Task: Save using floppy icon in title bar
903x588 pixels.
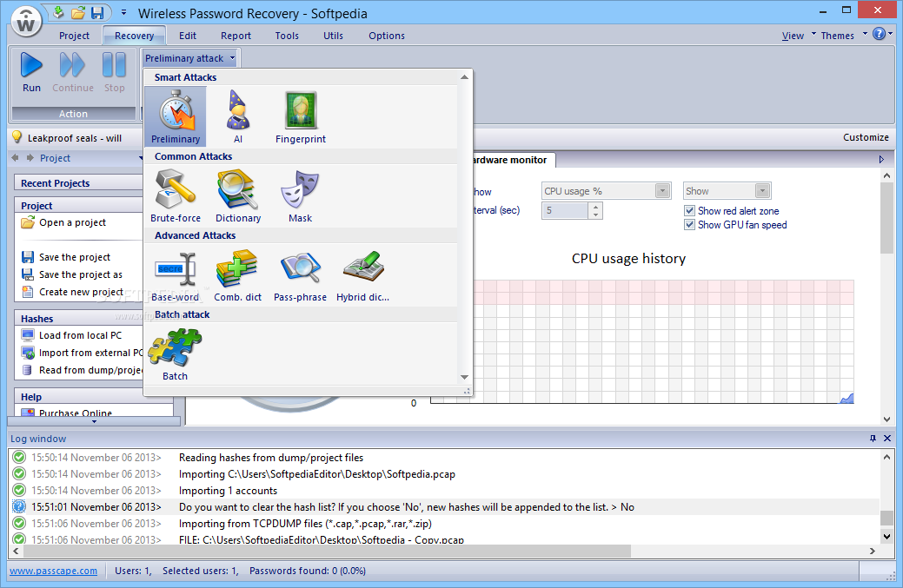Action: [96, 13]
